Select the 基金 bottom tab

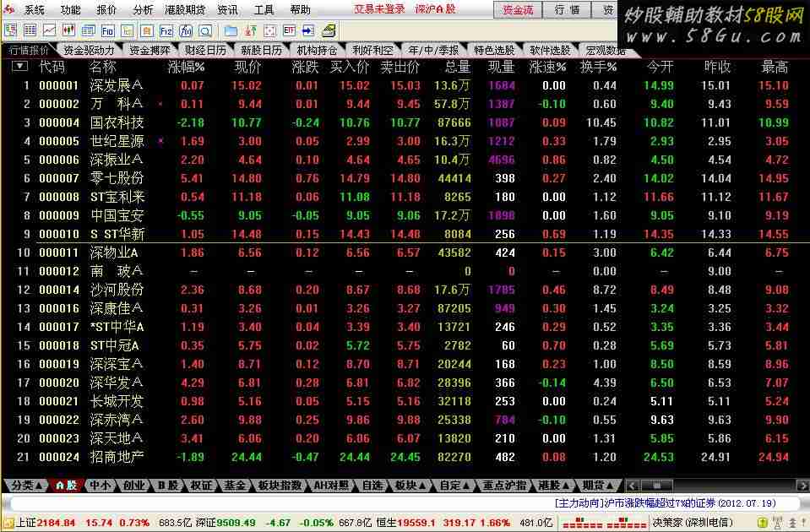[234, 486]
